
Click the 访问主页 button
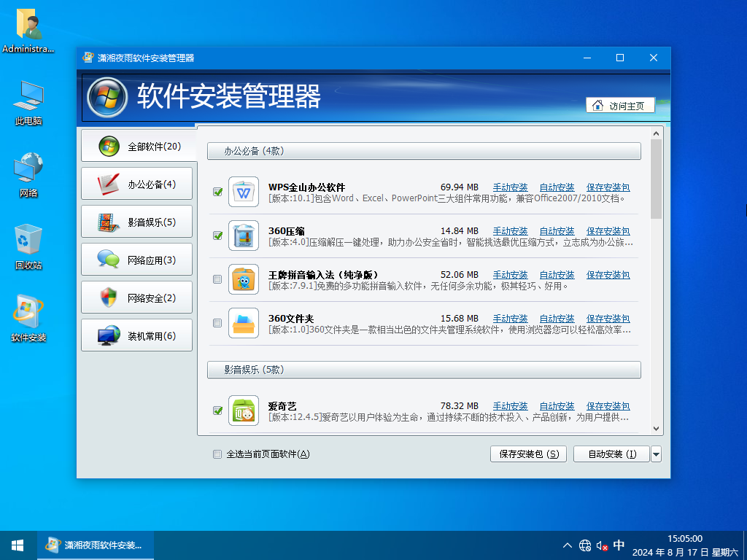[x=620, y=106]
